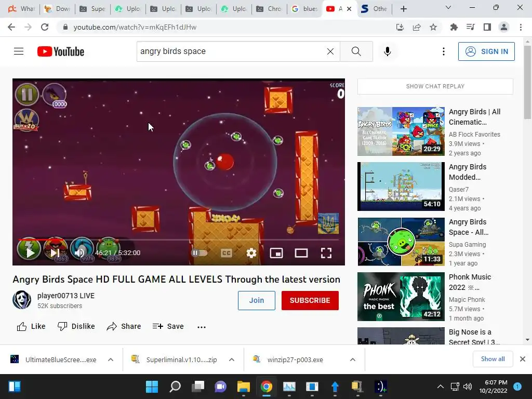Open taskbar search magnifier

[x=175, y=387]
